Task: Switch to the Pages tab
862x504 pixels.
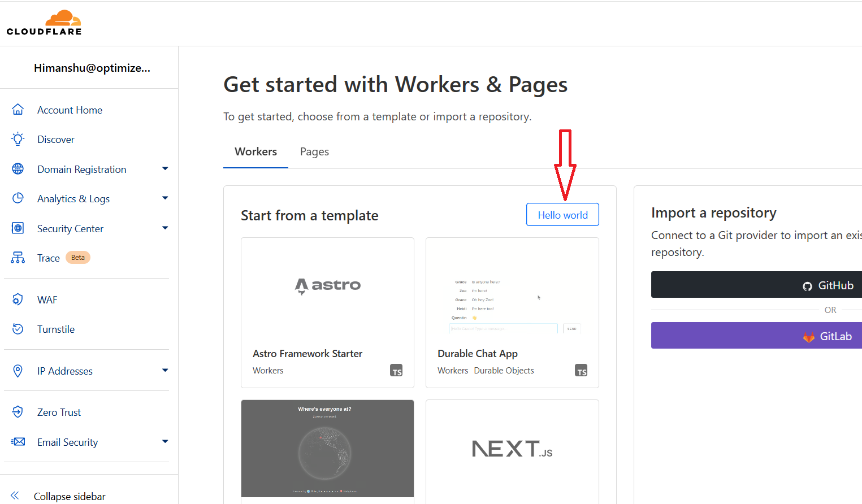Action: coord(314,151)
